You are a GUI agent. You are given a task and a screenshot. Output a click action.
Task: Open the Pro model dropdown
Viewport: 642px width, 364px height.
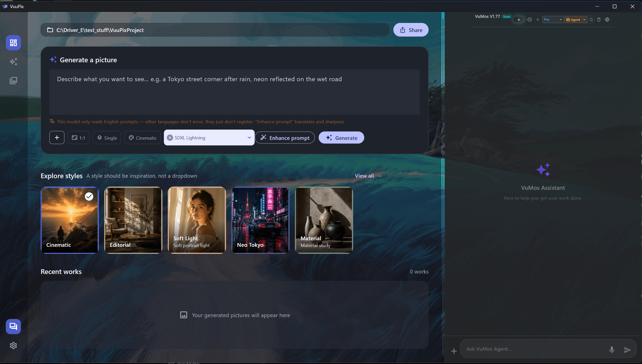[x=553, y=20]
